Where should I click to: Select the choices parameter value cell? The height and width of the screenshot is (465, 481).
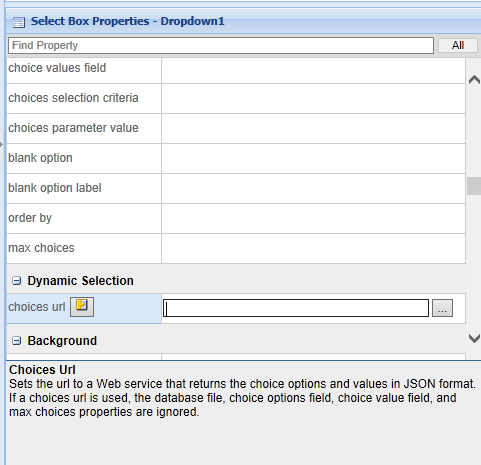click(313, 129)
